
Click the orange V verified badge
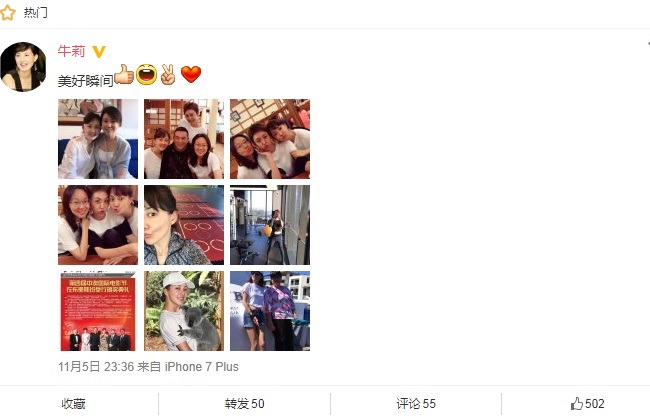click(x=99, y=52)
